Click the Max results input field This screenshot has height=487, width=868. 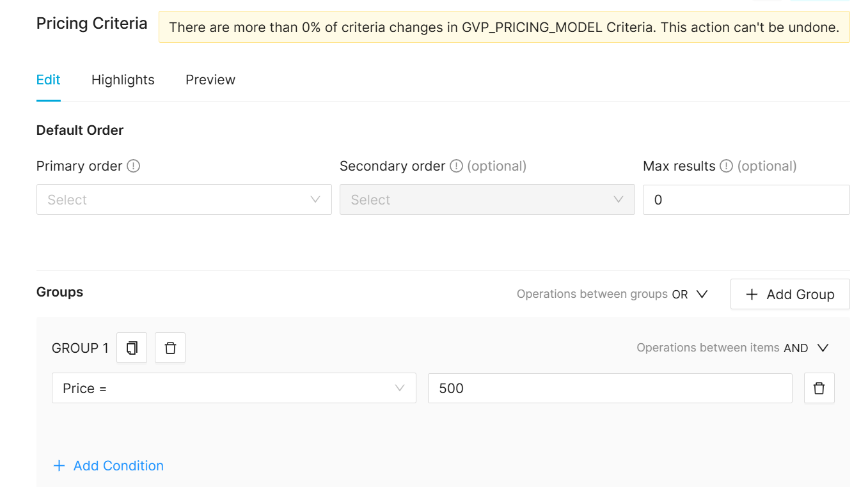pyautogui.click(x=746, y=199)
